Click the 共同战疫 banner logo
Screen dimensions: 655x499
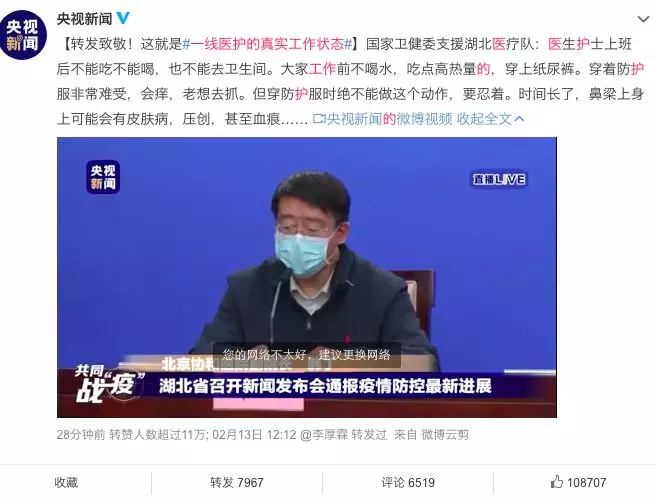tap(109, 385)
